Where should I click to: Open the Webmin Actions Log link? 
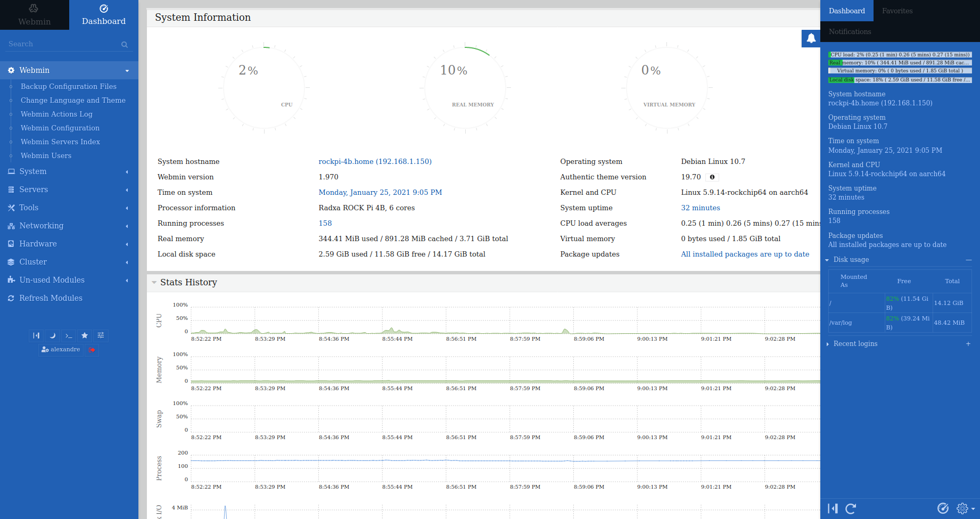(56, 114)
